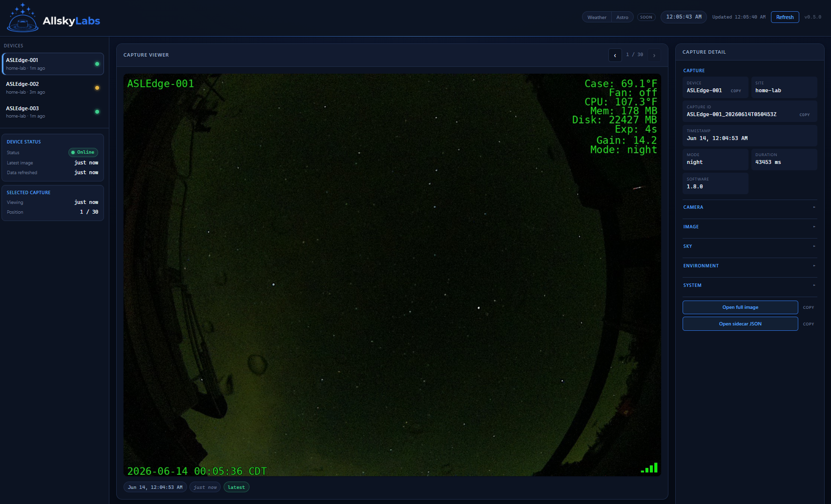
Task: Click the duration value 43453 ms
Action: pyautogui.click(x=768, y=162)
